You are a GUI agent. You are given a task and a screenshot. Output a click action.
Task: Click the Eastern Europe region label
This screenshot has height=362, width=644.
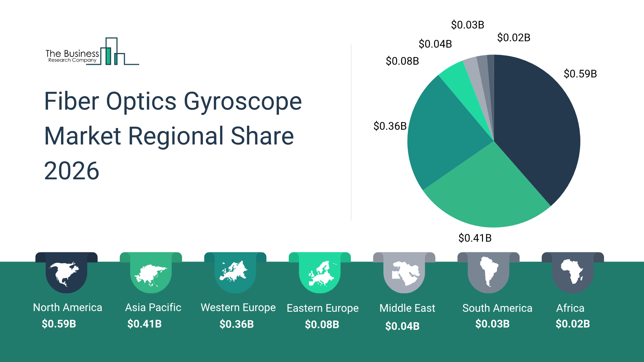(322, 308)
